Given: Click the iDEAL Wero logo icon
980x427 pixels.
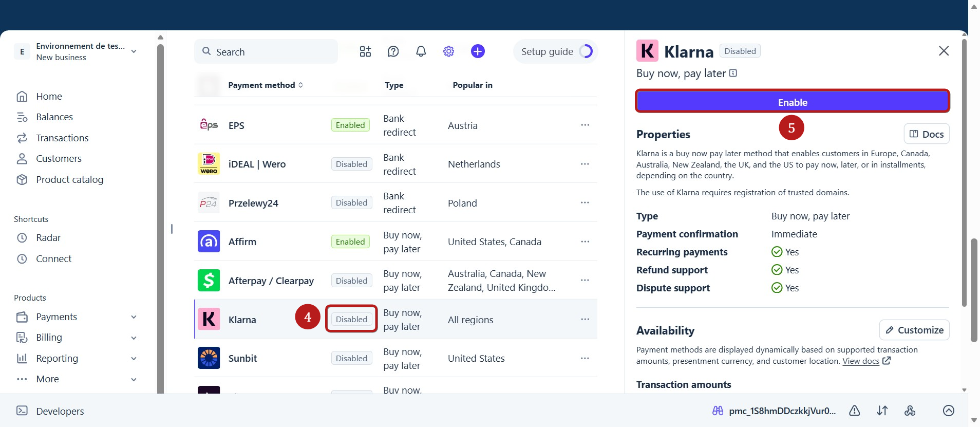Looking at the screenshot, I should pyautogui.click(x=209, y=164).
